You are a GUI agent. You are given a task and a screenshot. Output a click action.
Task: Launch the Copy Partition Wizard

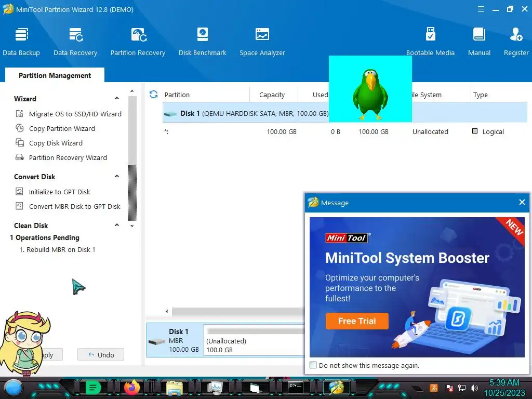point(55,129)
